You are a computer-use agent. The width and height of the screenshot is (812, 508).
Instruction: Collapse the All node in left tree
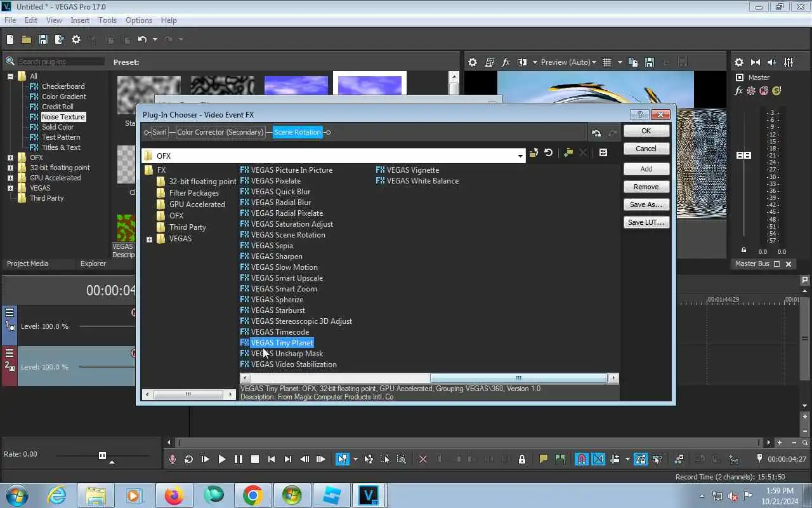10,76
